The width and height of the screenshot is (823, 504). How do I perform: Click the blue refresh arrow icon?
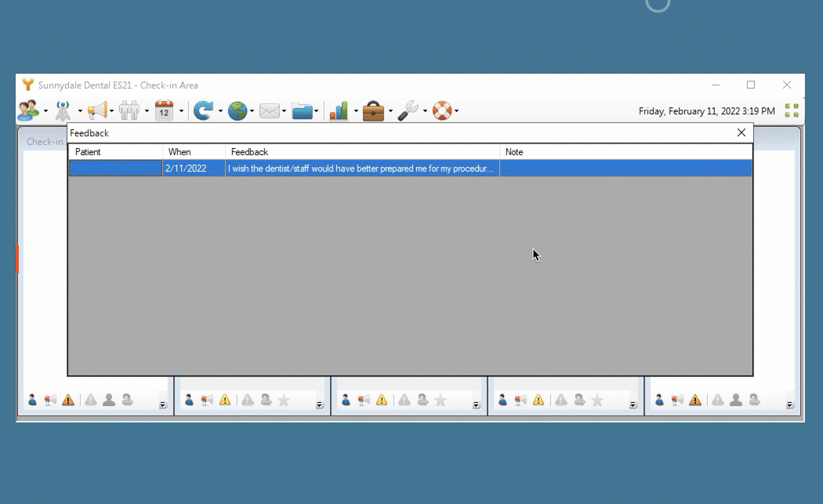(x=203, y=111)
